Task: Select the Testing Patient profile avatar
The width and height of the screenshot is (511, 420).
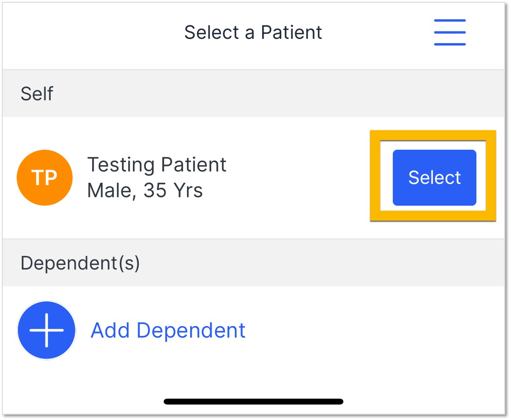Action: (x=44, y=177)
